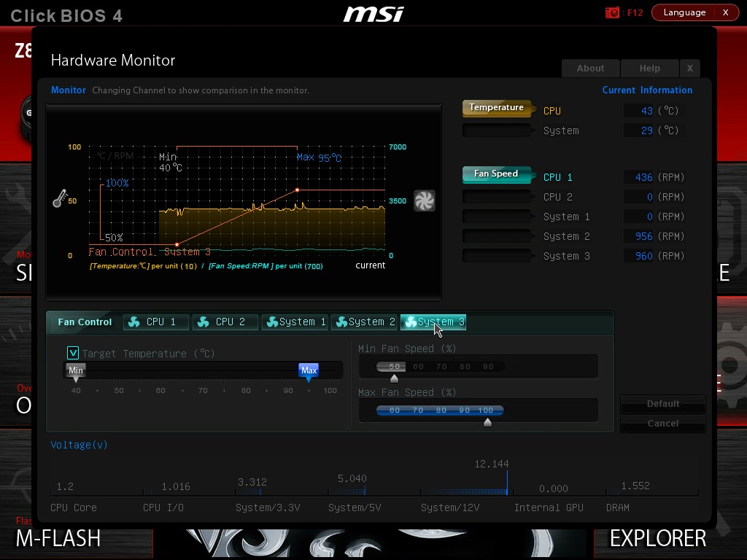Image resolution: width=747 pixels, height=560 pixels.
Task: Enable the System 2 fan channel
Action: coord(497,236)
